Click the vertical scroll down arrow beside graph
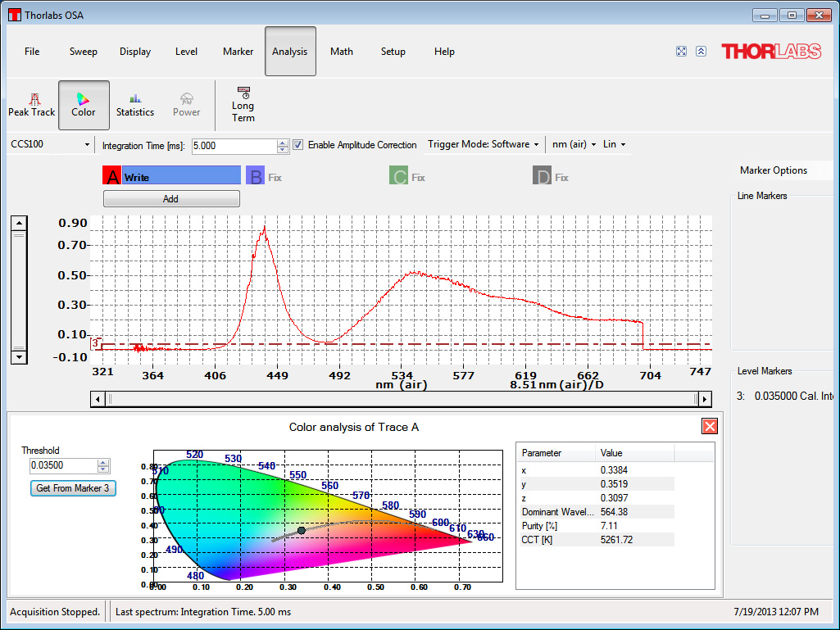Viewport: 840px width, 630px height. [x=20, y=357]
